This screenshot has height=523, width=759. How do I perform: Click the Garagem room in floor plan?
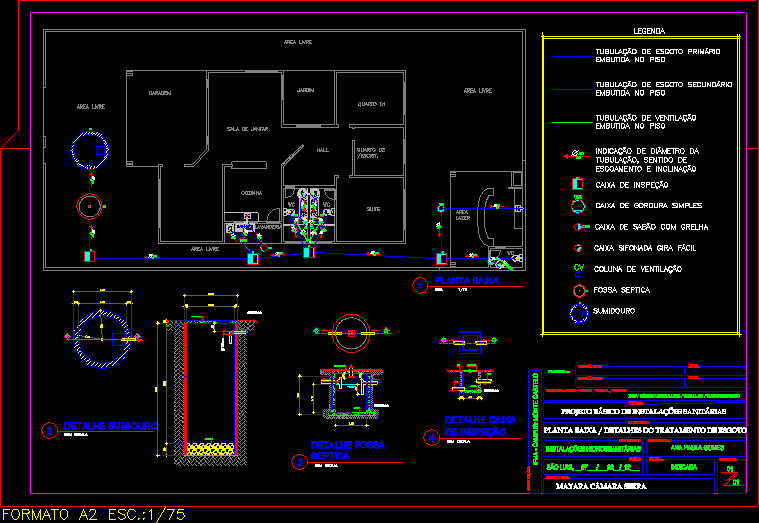click(160, 93)
